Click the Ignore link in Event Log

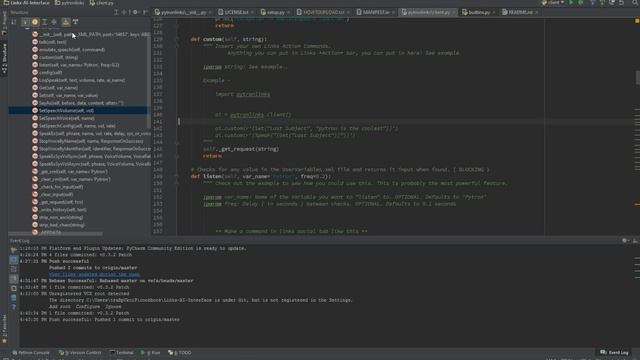(113, 307)
